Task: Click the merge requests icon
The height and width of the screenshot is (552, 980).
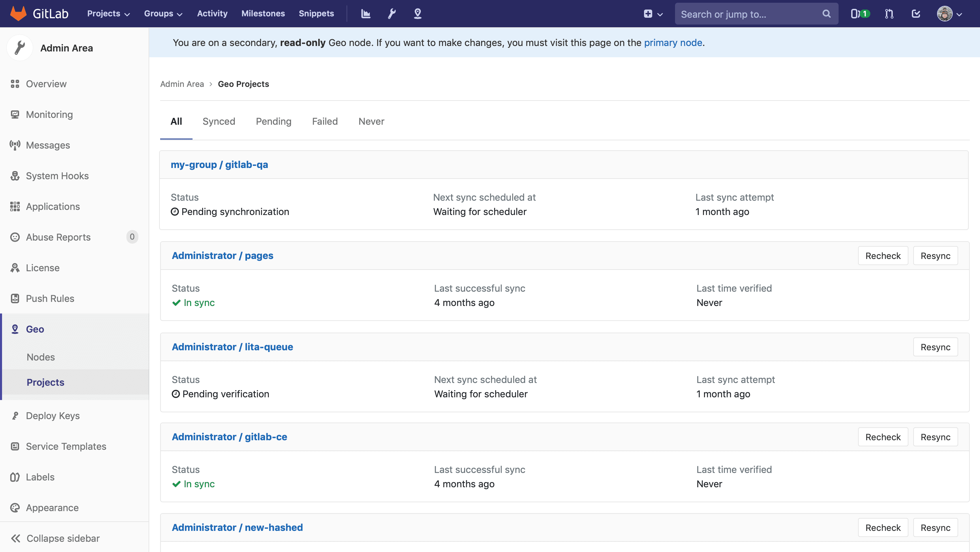Action: tap(890, 14)
